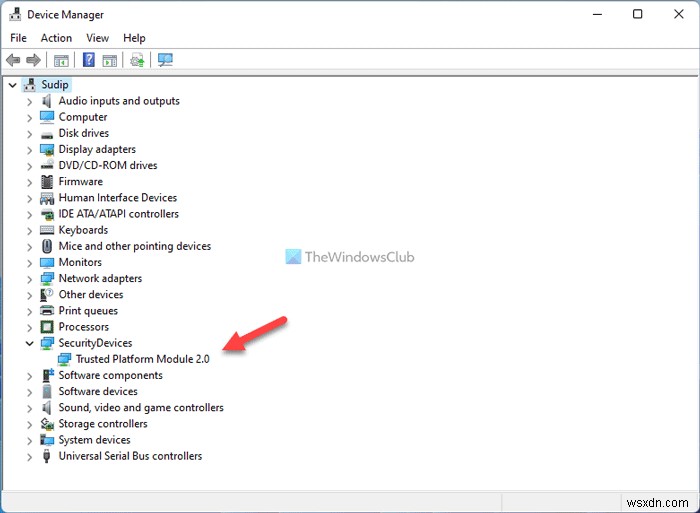Expand the Computer category
The width and height of the screenshot is (700, 513).
[x=29, y=118]
